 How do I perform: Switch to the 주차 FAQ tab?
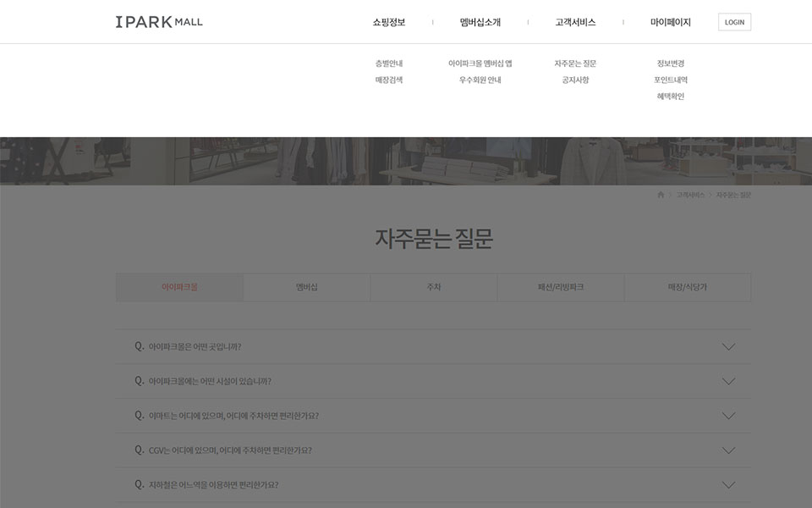434,287
